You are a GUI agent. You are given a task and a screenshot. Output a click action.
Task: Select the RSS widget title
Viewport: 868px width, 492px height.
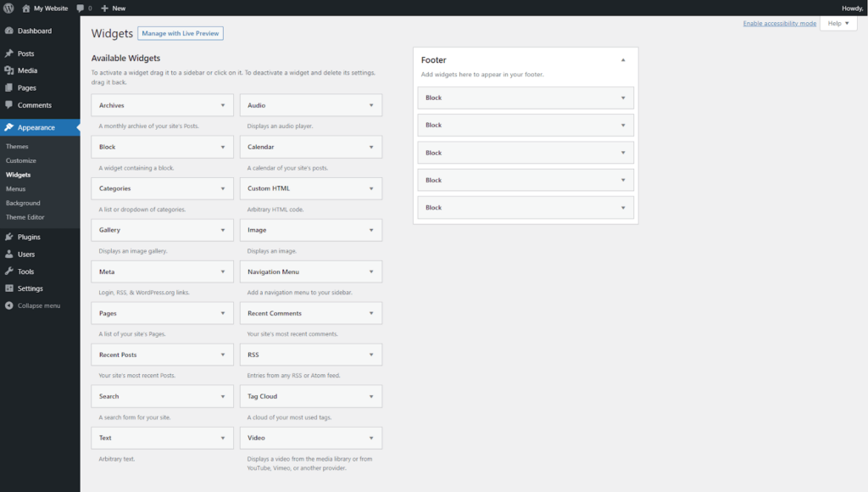253,355
